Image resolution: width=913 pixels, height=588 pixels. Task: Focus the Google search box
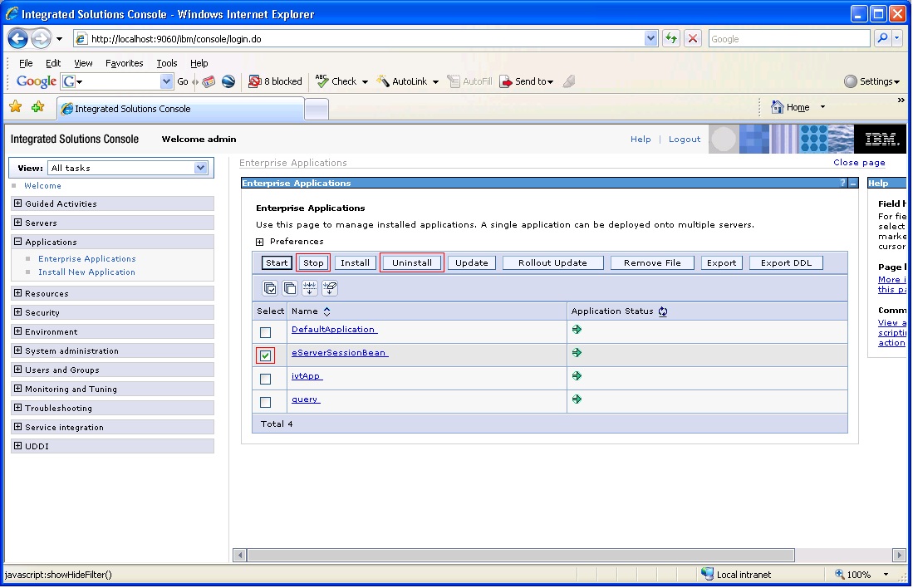789,39
